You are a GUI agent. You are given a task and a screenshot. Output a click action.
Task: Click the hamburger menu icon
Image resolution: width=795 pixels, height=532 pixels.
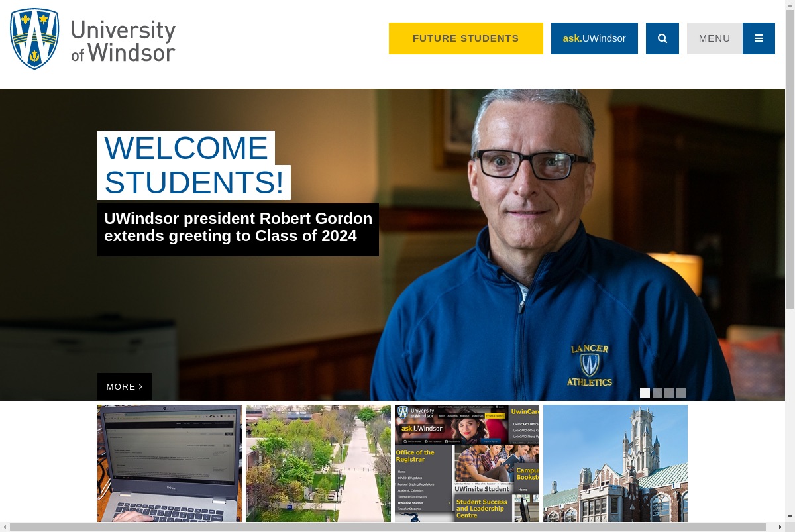759,38
